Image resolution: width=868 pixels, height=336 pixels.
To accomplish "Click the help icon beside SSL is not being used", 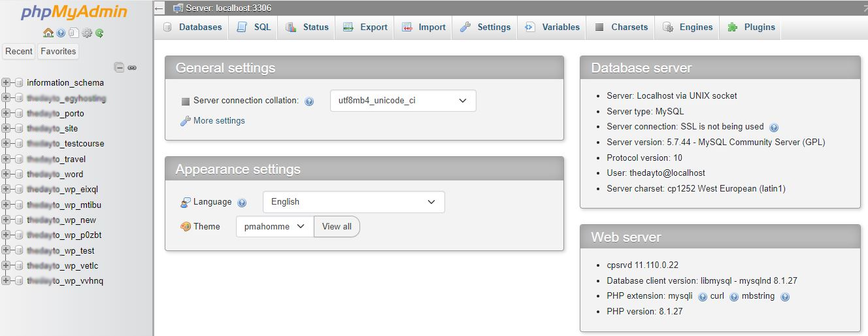I will pos(774,127).
